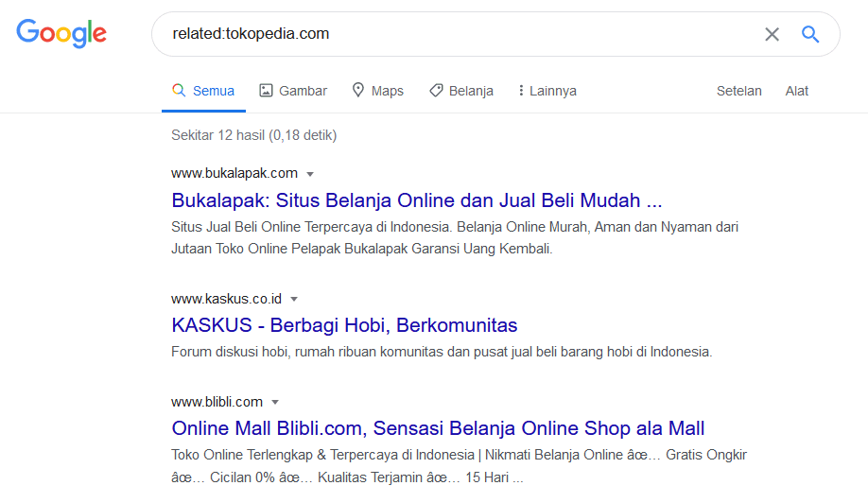Click the www.bukalapak.com URL text
The image size is (868, 503).
pyautogui.click(x=234, y=173)
